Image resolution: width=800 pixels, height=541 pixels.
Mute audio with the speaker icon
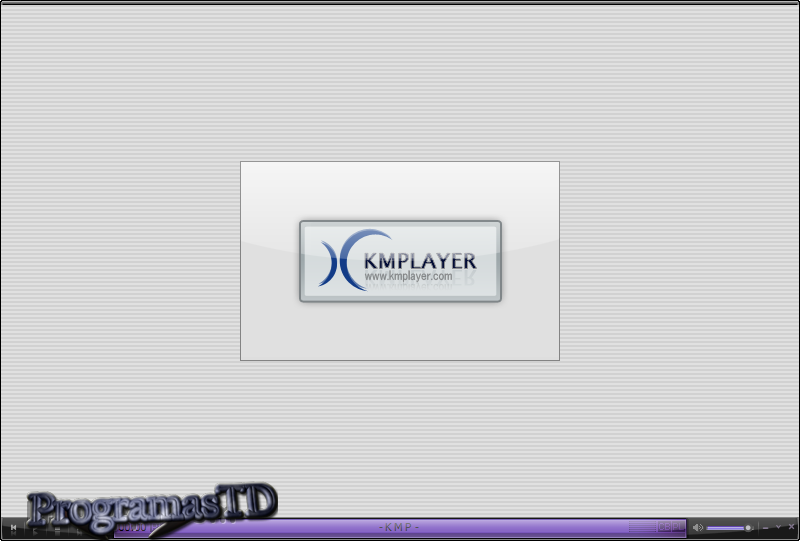(x=698, y=528)
